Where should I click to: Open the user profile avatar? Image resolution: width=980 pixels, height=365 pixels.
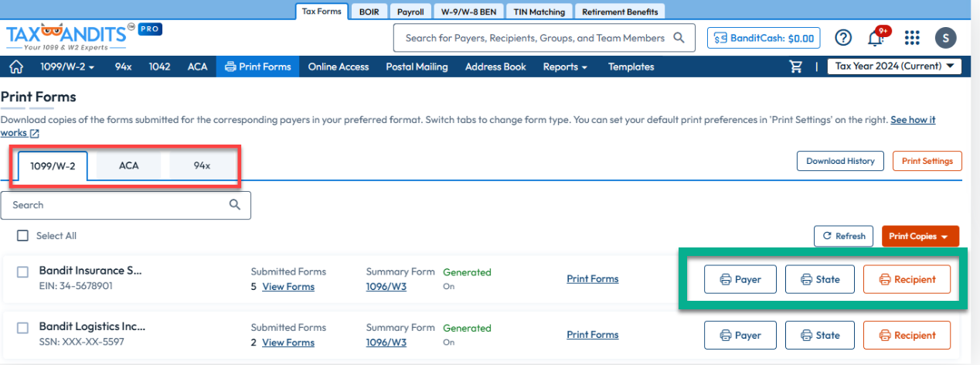[x=945, y=38]
